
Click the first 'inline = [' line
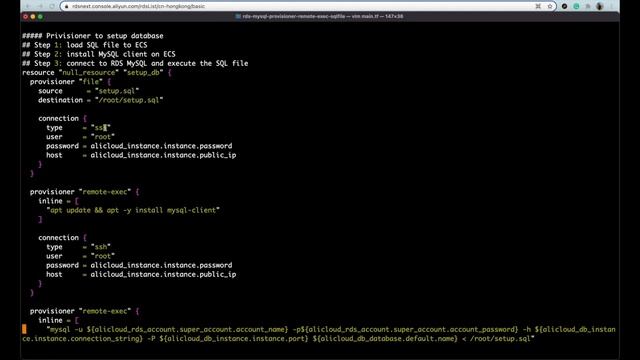(58, 201)
